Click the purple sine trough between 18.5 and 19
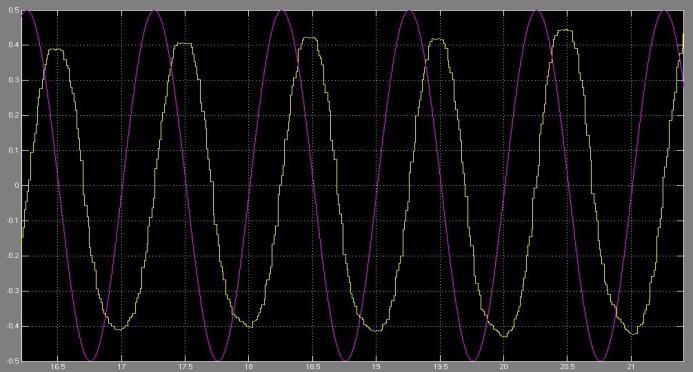Screen dimensions: 693x372 click(x=345, y=360)
